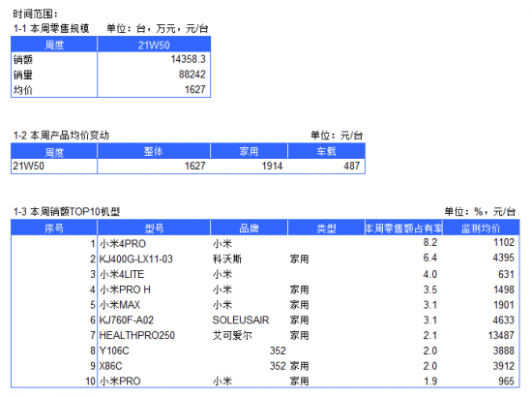Click the 品牌 column header

249,229
